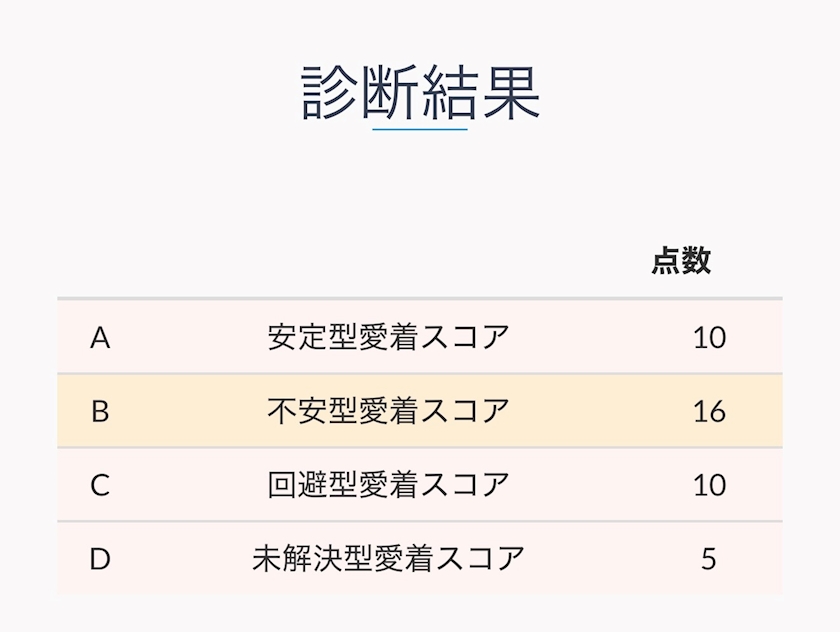The image size is (840, 632).
Task: Click the empty header cell above row letters
Action: pyautogui.click(x=99, y=261)
